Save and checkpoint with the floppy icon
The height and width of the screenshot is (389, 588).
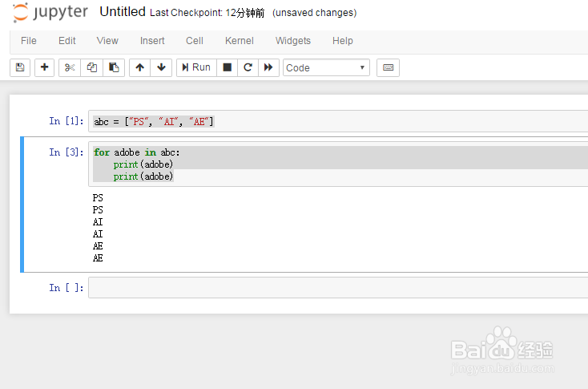pyautogui.click(x=20, y=67)
